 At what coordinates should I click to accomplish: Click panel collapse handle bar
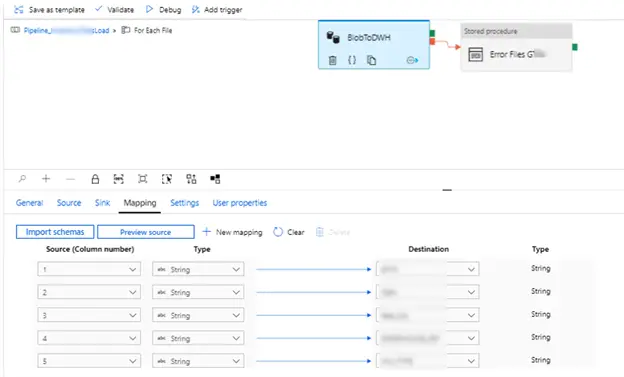tap(447, 190)
